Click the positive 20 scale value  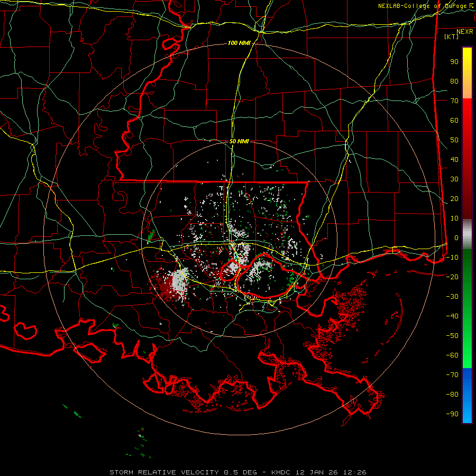point(454,198)
